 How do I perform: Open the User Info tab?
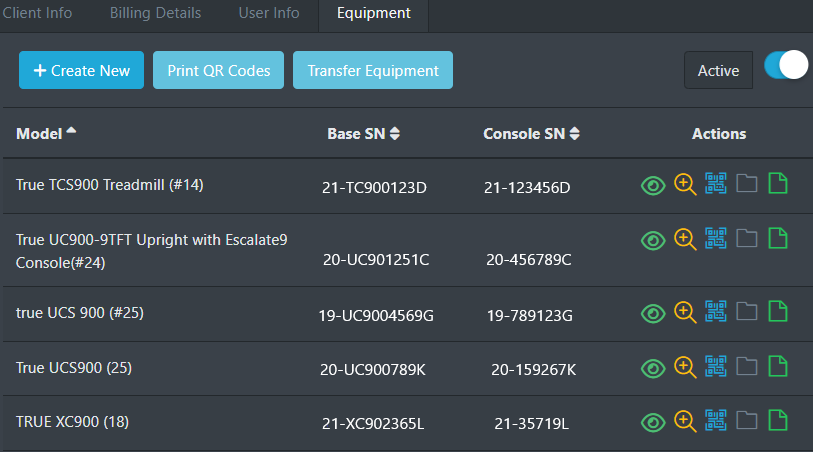point(268,13)
